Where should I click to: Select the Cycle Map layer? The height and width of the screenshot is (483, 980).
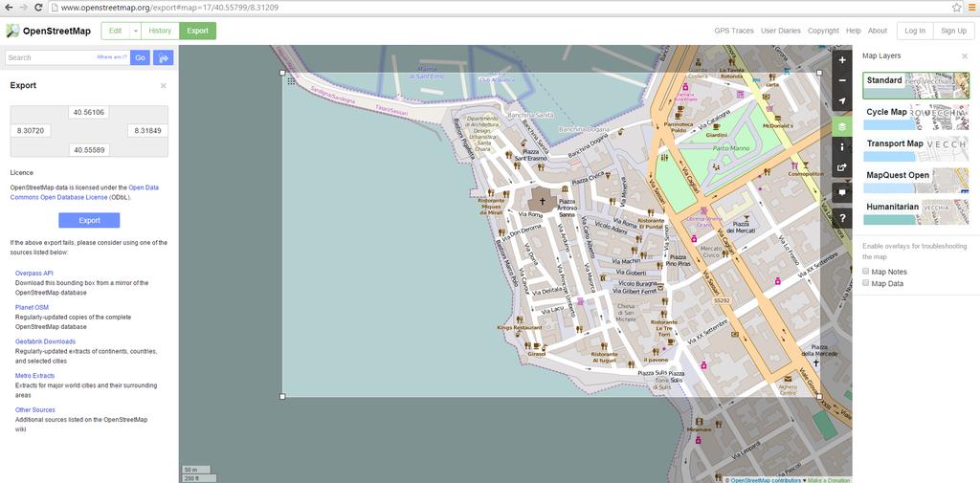(x=916, y=117)
